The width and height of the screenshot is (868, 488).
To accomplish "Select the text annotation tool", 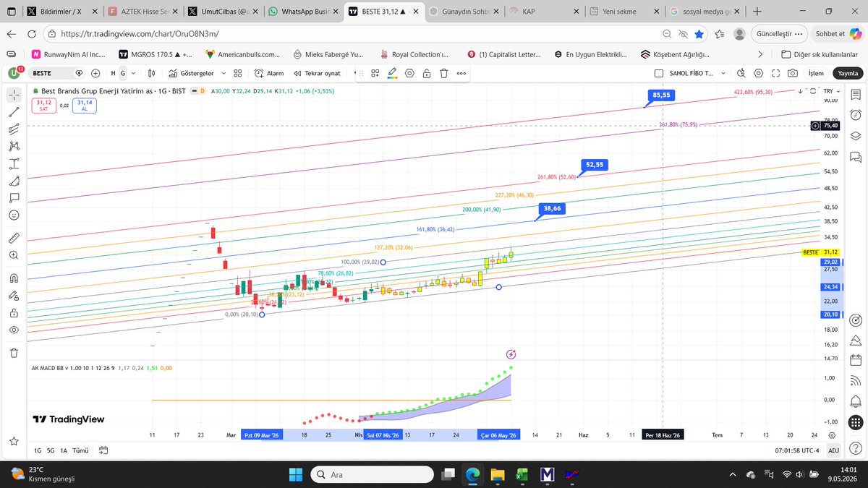I will coord(14,197).
